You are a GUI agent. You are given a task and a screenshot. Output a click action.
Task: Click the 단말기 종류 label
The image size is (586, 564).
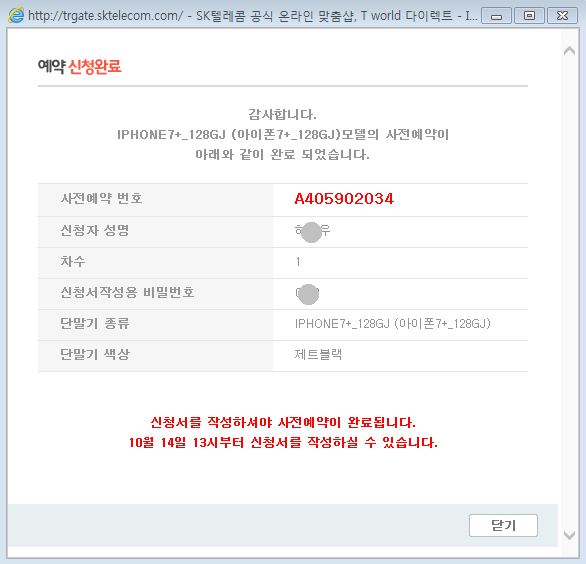pos(95,323)
